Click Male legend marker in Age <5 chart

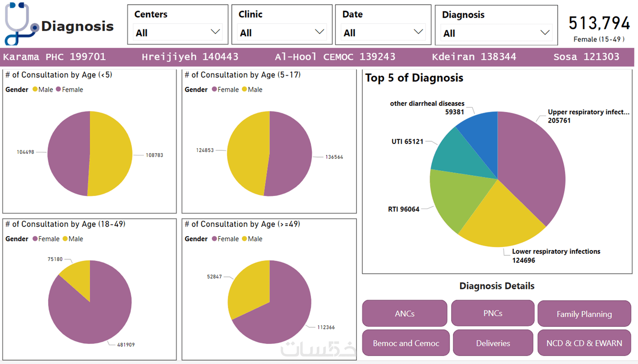tap(35, 89)
